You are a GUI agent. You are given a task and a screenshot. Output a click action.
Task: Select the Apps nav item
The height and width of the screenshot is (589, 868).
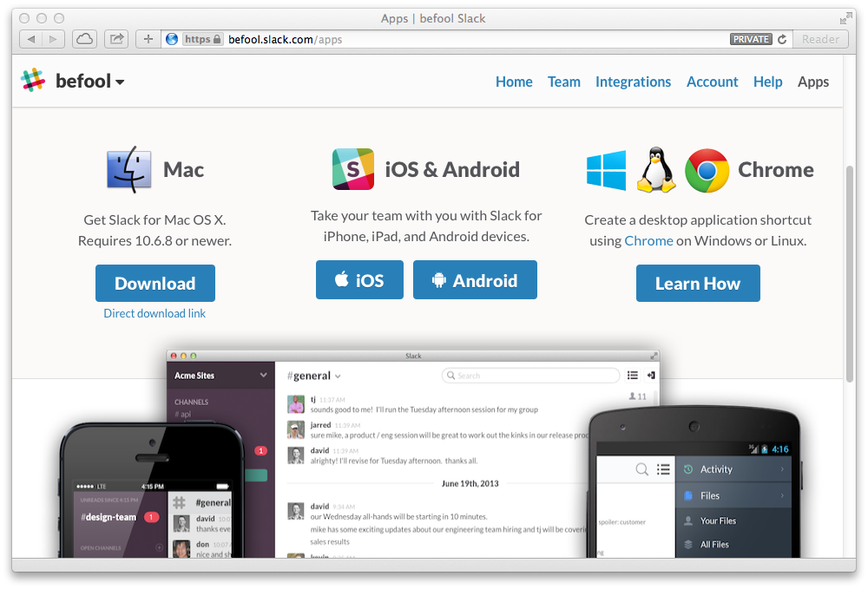(x=813, y=82)
